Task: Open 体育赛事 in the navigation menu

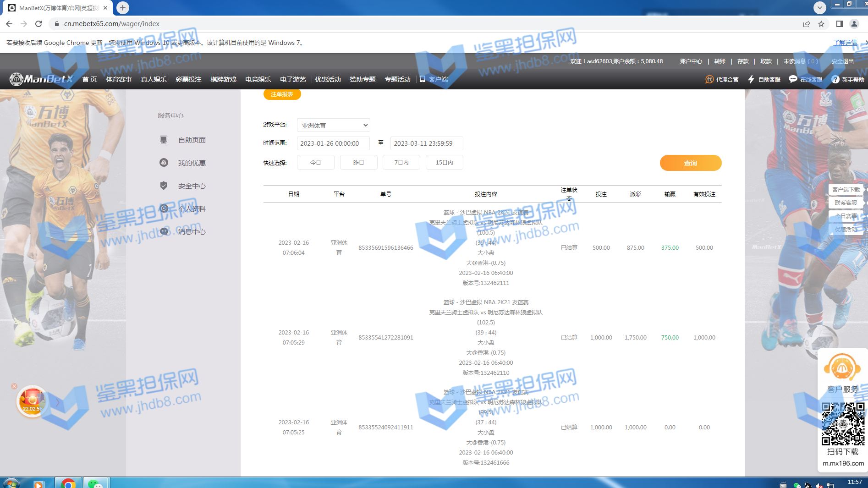Action: 119,79
